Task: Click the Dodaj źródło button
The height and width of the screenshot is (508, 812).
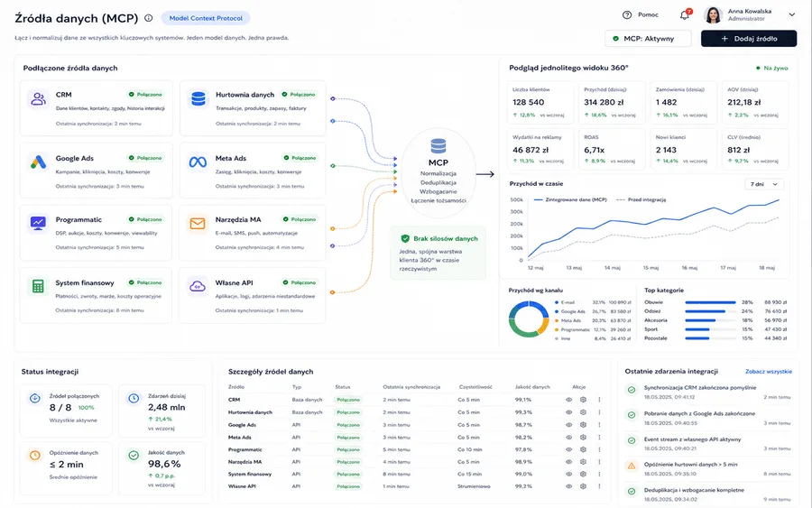Action: point(749,38)
